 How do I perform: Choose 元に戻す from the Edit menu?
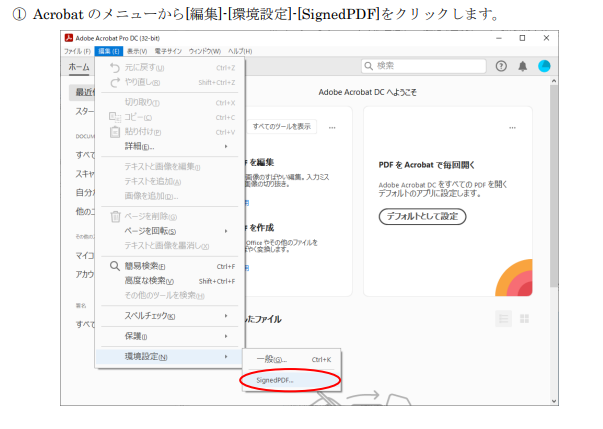pos(170,68)
